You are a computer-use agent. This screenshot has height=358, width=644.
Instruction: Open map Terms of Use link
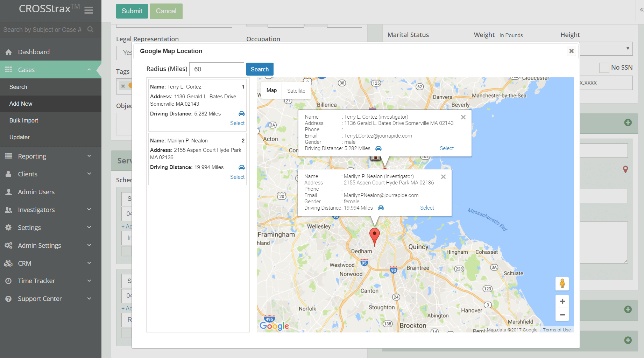click(557, 330)
